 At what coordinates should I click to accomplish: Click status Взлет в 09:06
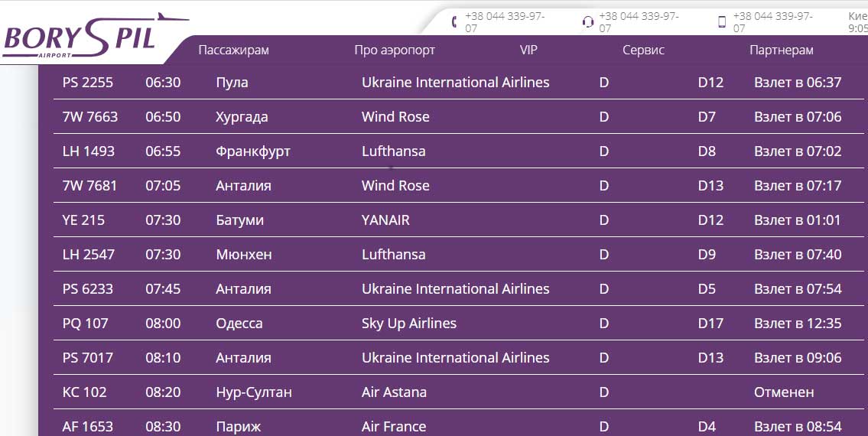798,357
